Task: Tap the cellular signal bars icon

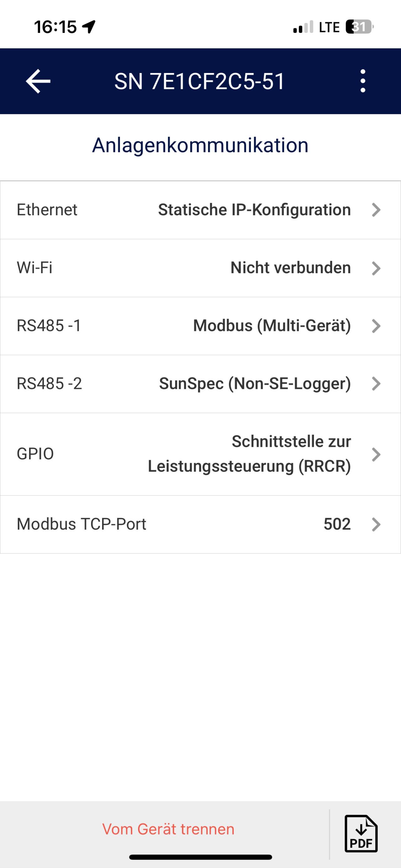Action: click(x=303, y=27)
